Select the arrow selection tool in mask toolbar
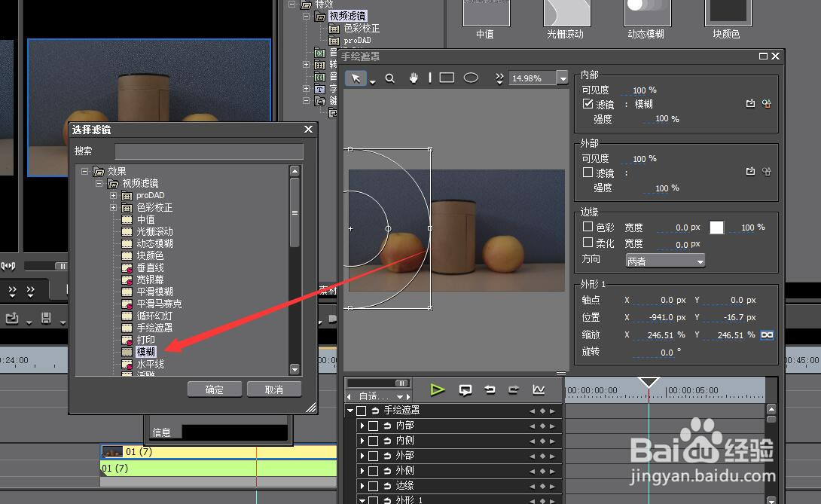This screenshot has width=821, height=504. pos(356,78)
